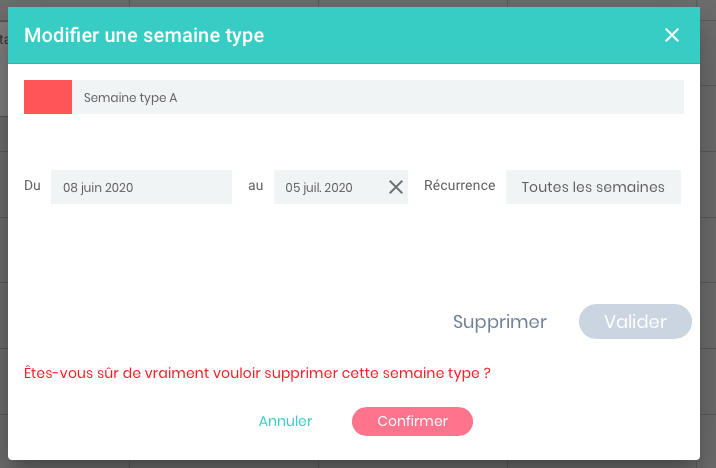Confirm deletion with the Confirmer button
The image size is (716, 468).
(x=412, y=421)
